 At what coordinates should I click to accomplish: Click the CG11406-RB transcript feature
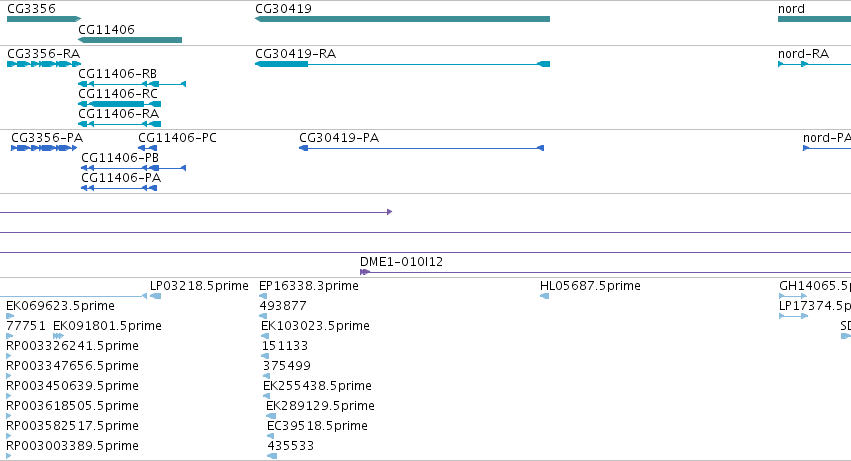[132, 84]
